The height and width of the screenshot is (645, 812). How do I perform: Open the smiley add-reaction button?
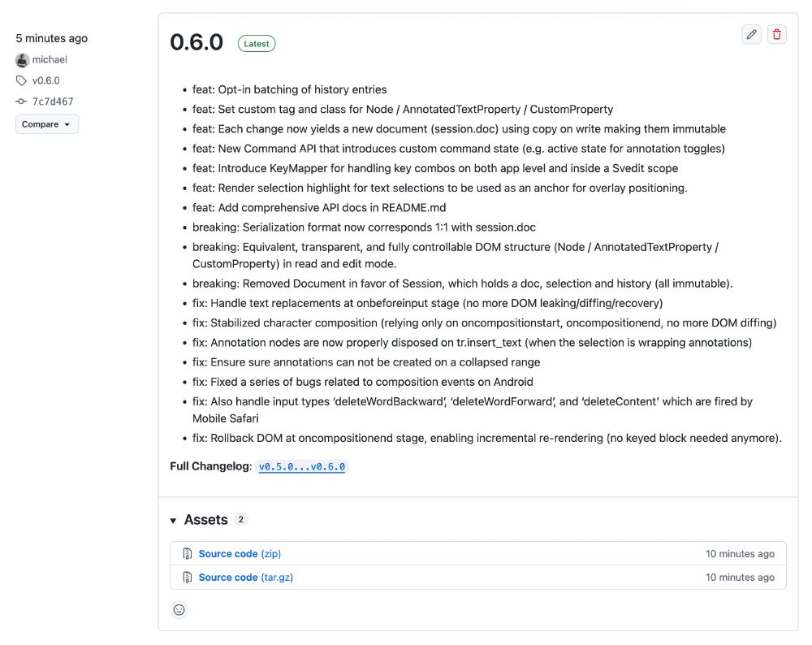pos(179,609)
